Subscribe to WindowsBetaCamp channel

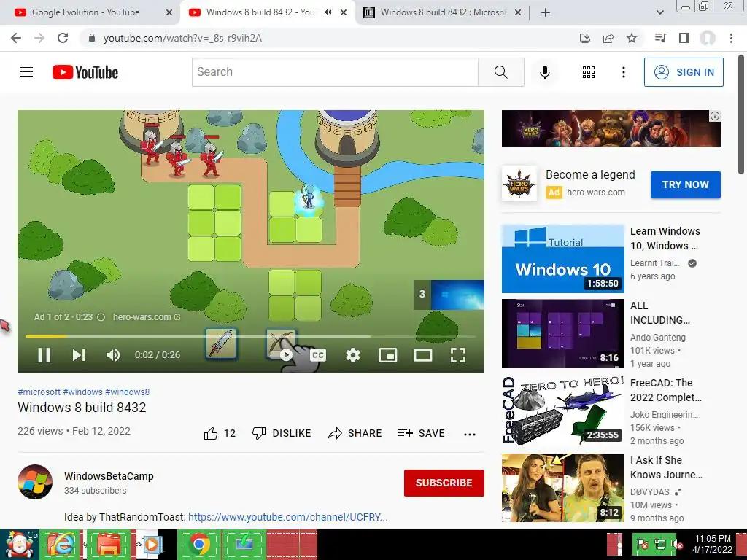pos(444,483)
